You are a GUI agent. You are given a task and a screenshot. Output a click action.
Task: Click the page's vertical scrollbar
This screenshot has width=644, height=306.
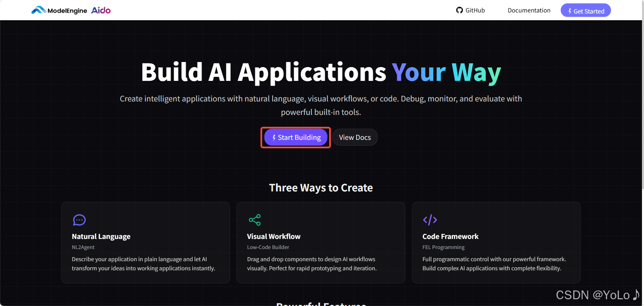[643, 95]
